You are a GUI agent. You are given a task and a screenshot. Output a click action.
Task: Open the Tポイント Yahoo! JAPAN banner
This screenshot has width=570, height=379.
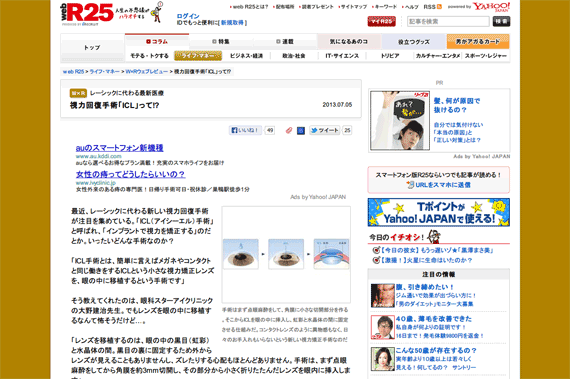pyautogui.click(x=439, y=213)
